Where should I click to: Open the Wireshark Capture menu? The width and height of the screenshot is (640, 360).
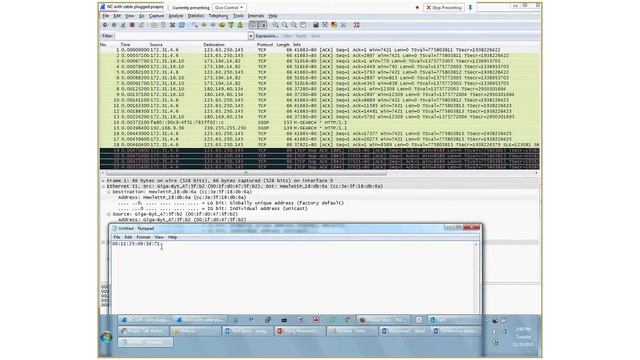[x=156, y=16]
